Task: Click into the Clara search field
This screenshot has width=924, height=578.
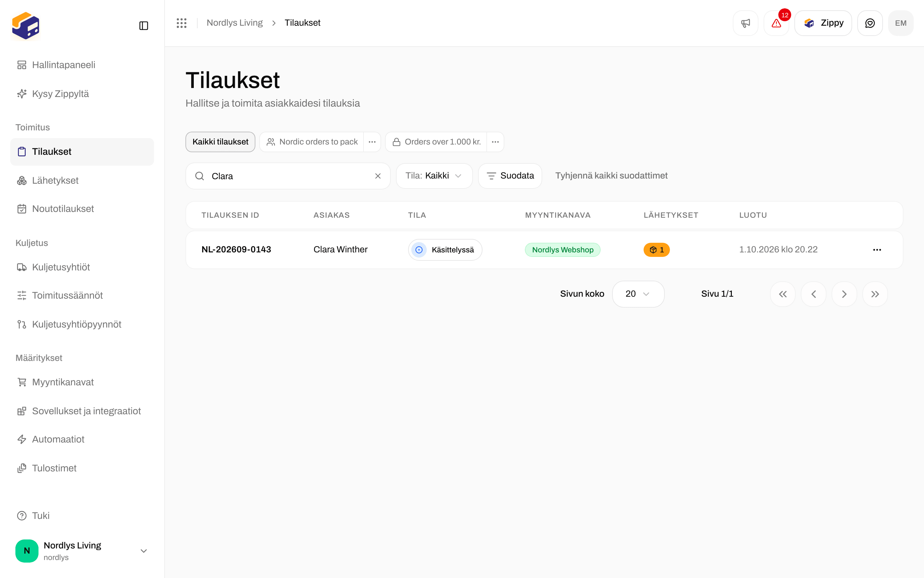Action: 288,176
